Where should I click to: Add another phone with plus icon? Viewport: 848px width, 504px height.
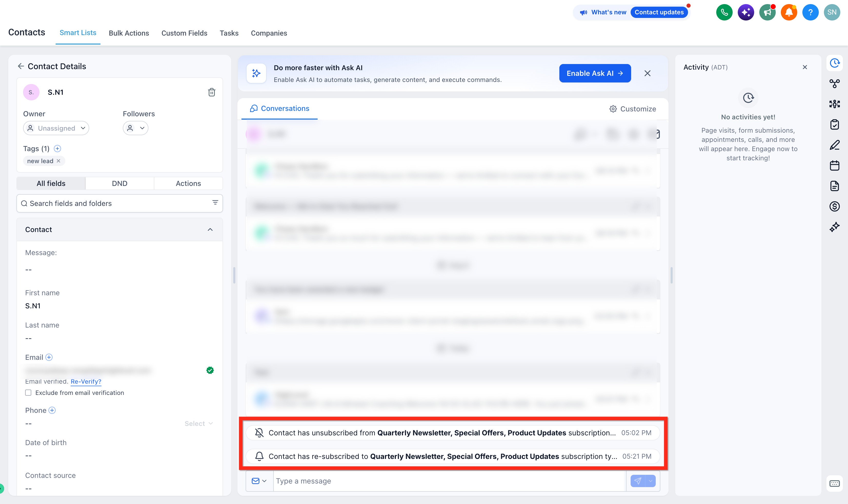[52, 410]
